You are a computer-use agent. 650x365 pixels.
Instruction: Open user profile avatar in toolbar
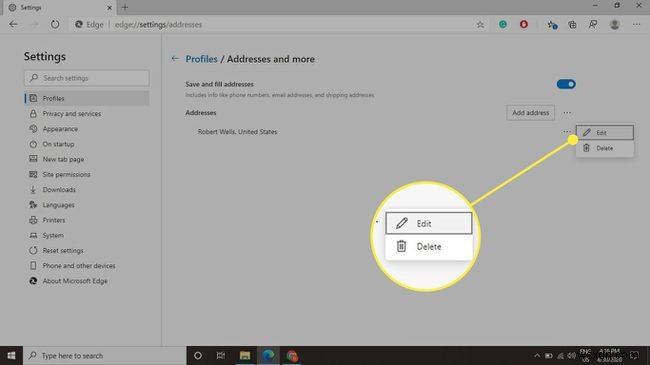click(x=615, y=24)
